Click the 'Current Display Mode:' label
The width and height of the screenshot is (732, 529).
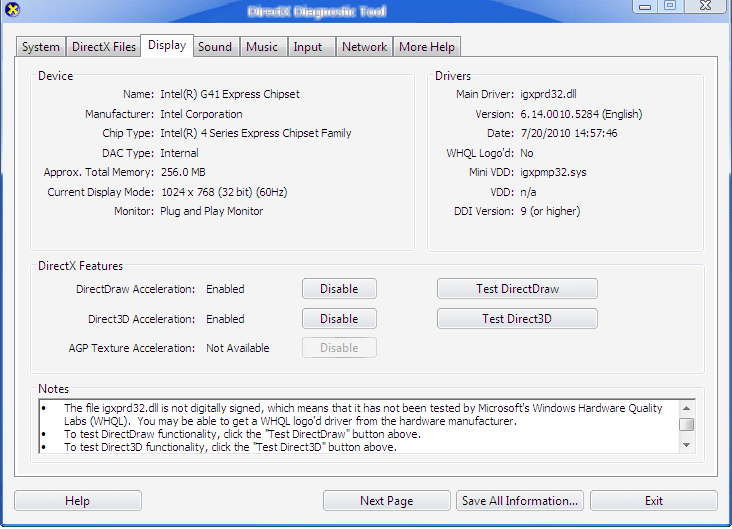pyautogui.click(x=100, y=192)
